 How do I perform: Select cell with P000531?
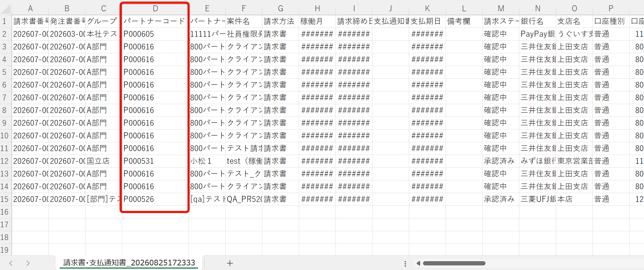pyautogui.click(x=155, y=161)
